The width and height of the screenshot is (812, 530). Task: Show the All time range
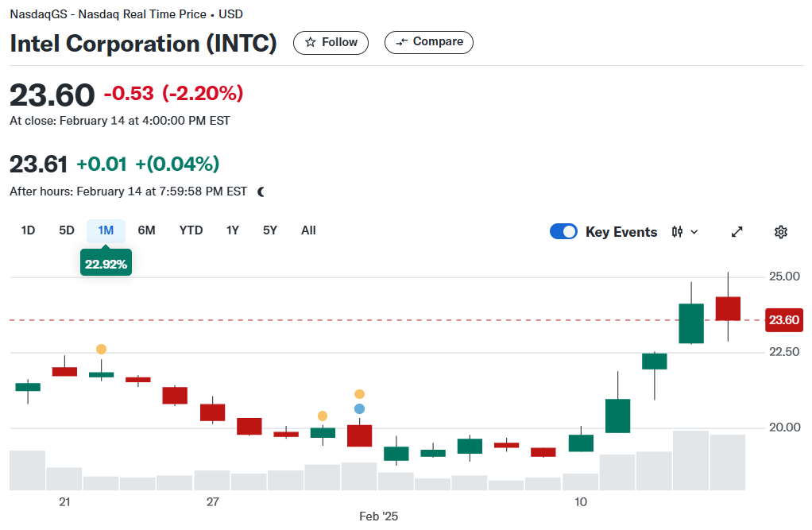(x=308, y=230)
